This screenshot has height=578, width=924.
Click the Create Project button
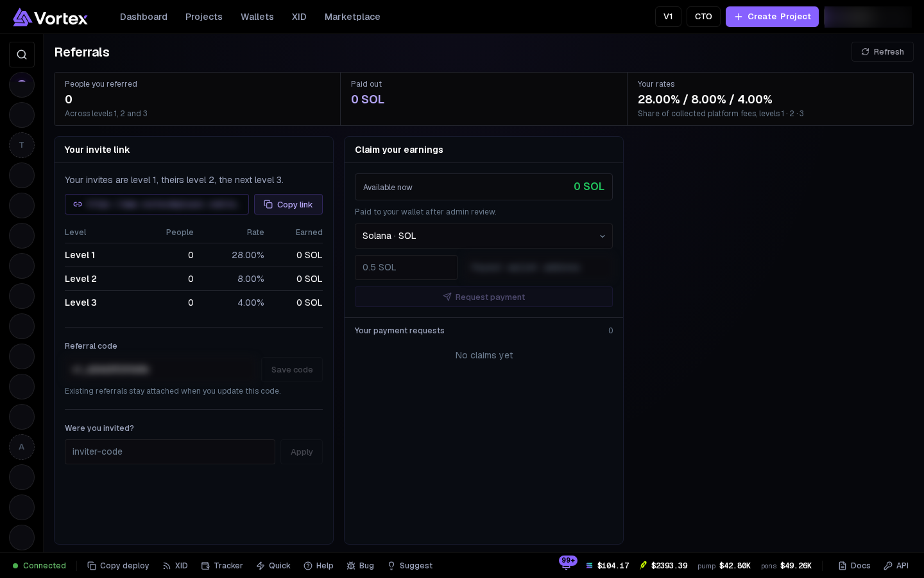click(772, 17)
